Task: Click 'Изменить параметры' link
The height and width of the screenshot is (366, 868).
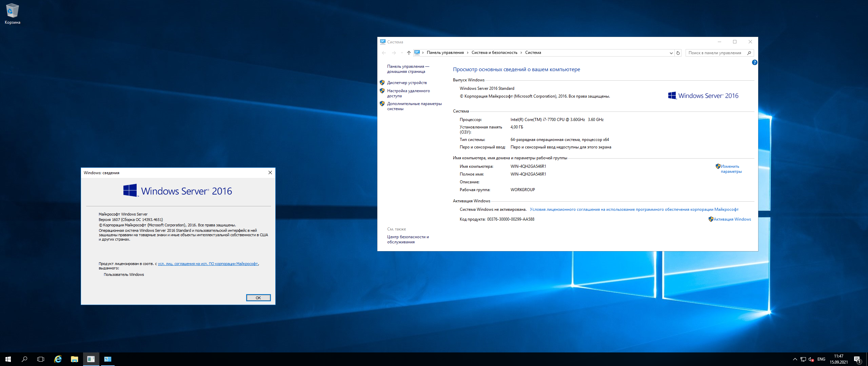Action: click(x=731, y=169)
